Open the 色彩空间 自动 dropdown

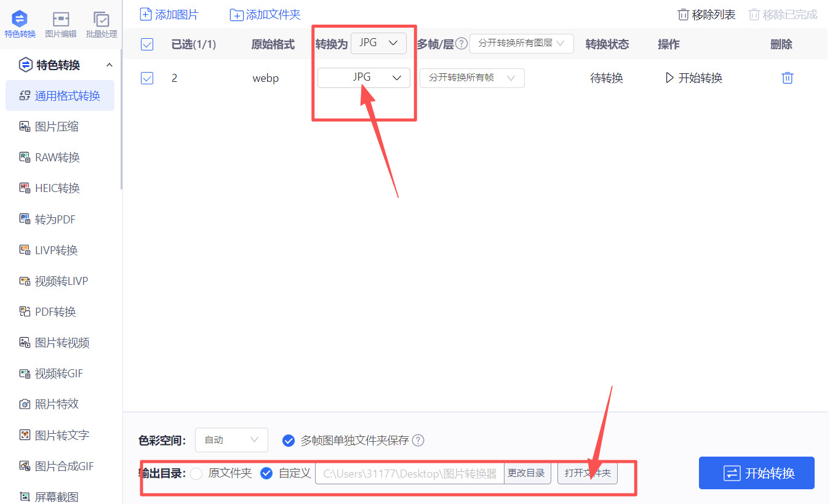pyautogui.click(x=231, y=440)
